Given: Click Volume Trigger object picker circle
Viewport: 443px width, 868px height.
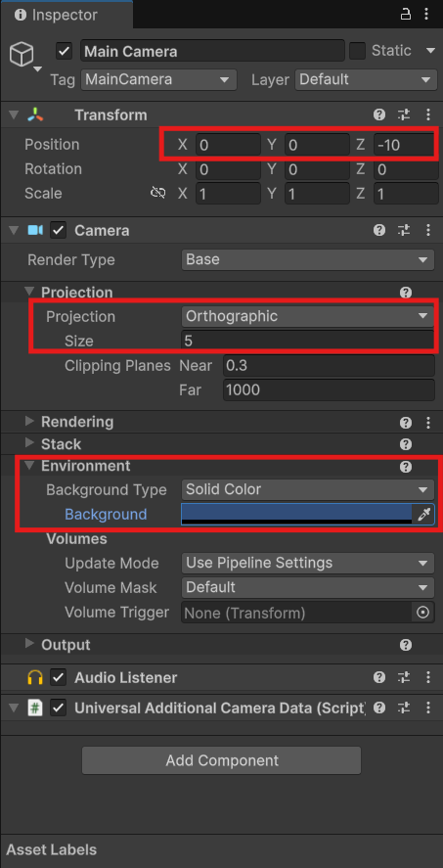Looking at the screenshot, I should (423, 613).
